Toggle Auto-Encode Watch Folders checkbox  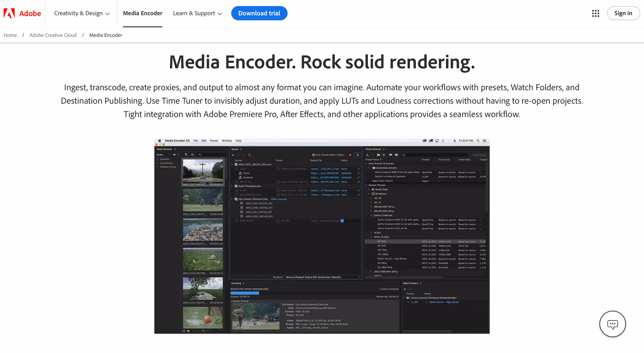(x=313, y=155)
